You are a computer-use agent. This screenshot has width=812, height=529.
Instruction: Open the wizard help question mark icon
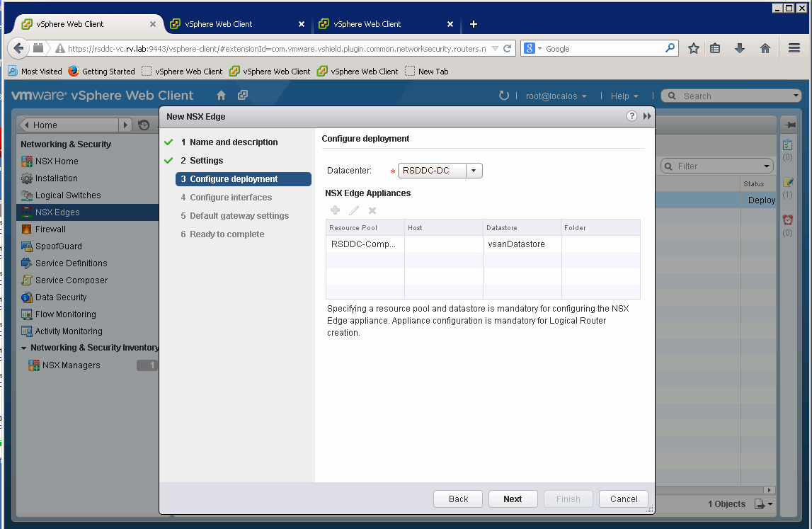point(631,116)
